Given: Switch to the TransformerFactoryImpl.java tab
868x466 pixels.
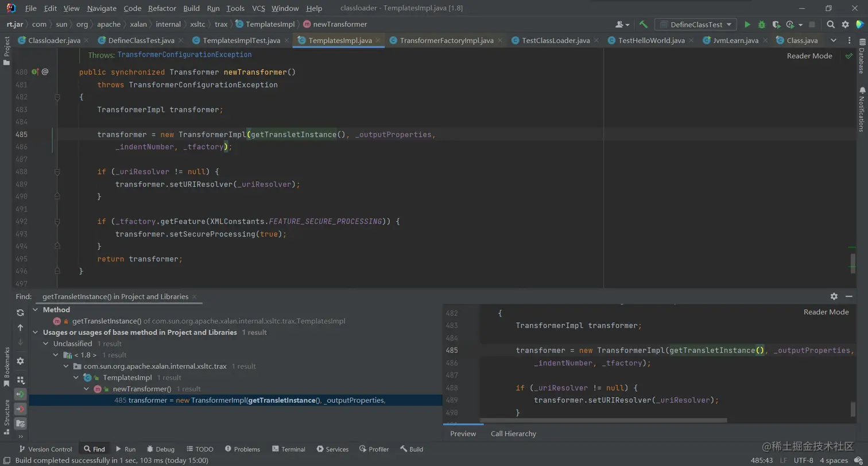Looking at the screenshot, I should coord(447,40).
